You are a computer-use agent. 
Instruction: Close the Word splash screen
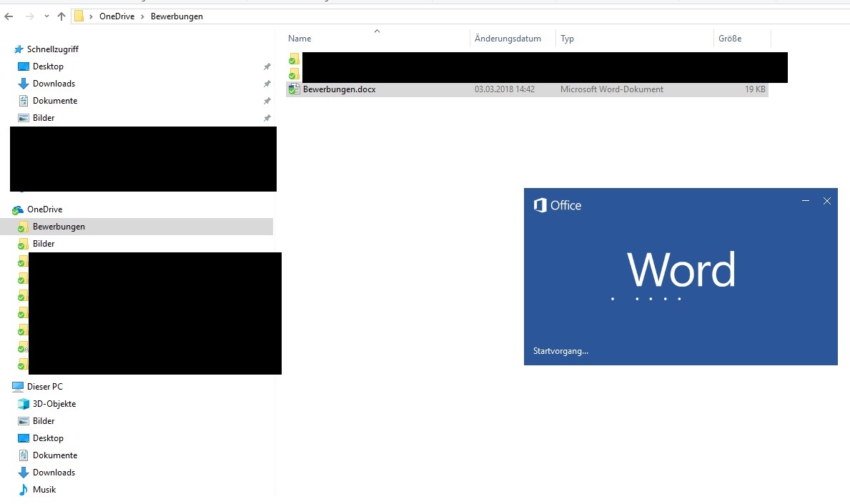point(826,201)
